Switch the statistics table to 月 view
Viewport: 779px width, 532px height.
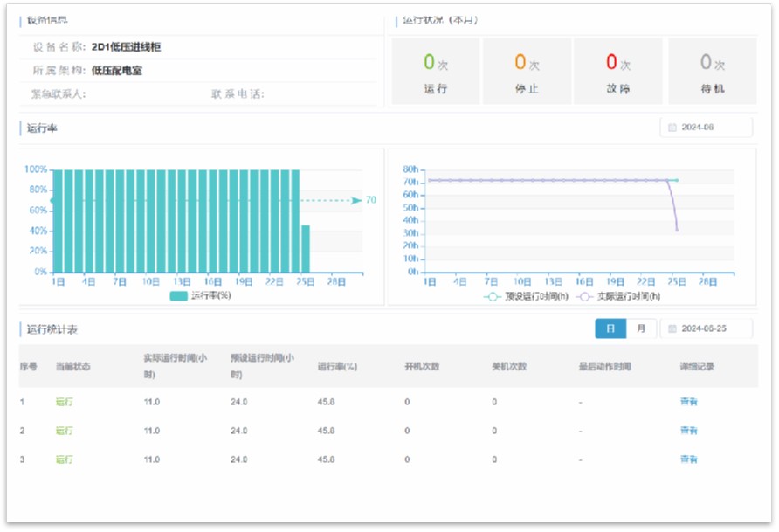[x=641, y=328]
